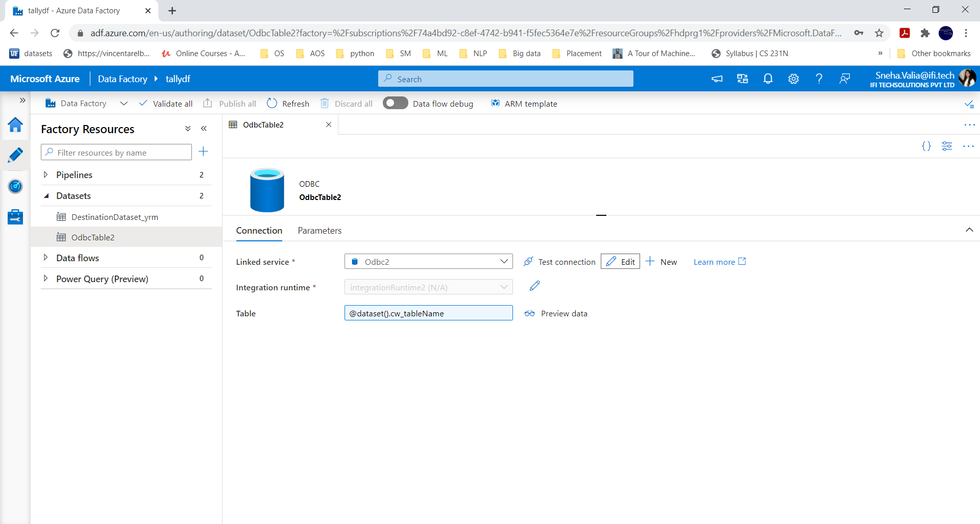Image resolution: width=980 pixels, height=524 pixels.
Task: Switch to the Connection tab
Action: pyautogui.click(x=259, y=231)
